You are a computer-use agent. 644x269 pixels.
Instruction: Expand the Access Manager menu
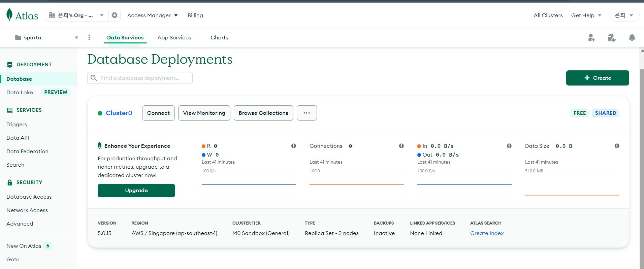point(153,15)
